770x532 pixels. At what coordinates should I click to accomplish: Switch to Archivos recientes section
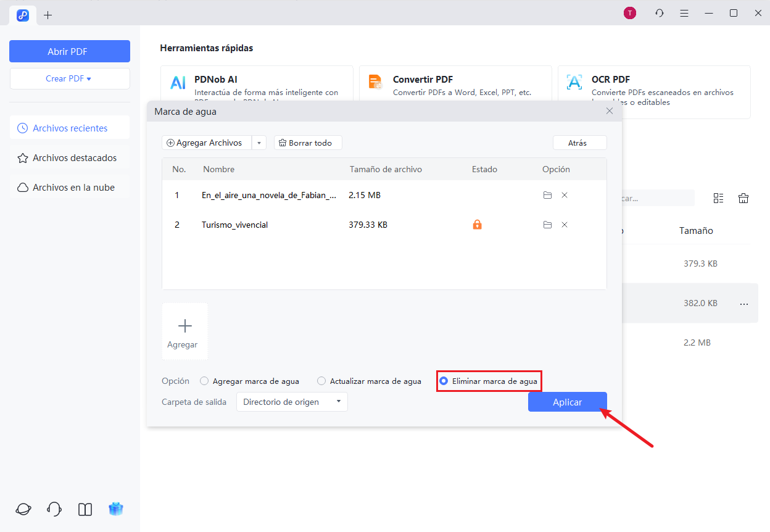click(70, 128)
